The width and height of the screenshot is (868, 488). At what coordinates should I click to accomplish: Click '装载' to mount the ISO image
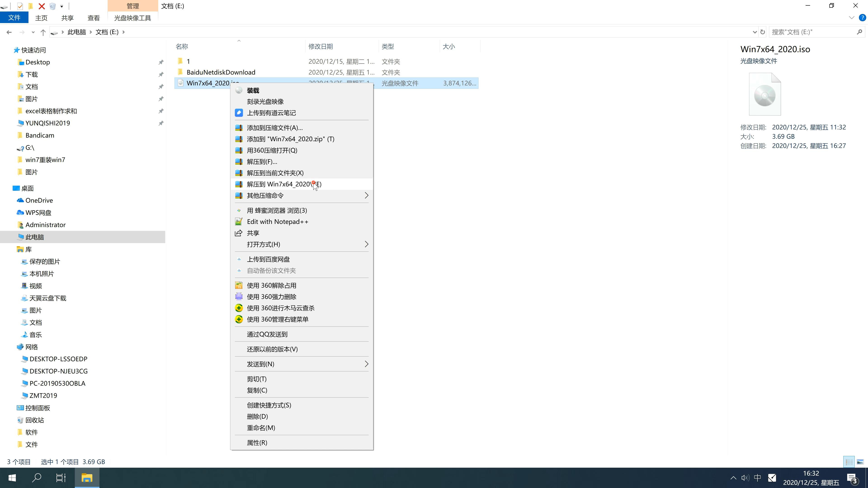[253, 90]
